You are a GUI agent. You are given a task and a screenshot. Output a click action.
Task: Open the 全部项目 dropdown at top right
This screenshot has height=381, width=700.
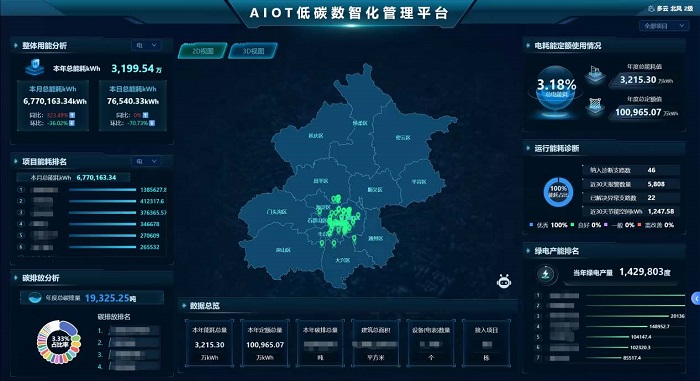[663, 26]
